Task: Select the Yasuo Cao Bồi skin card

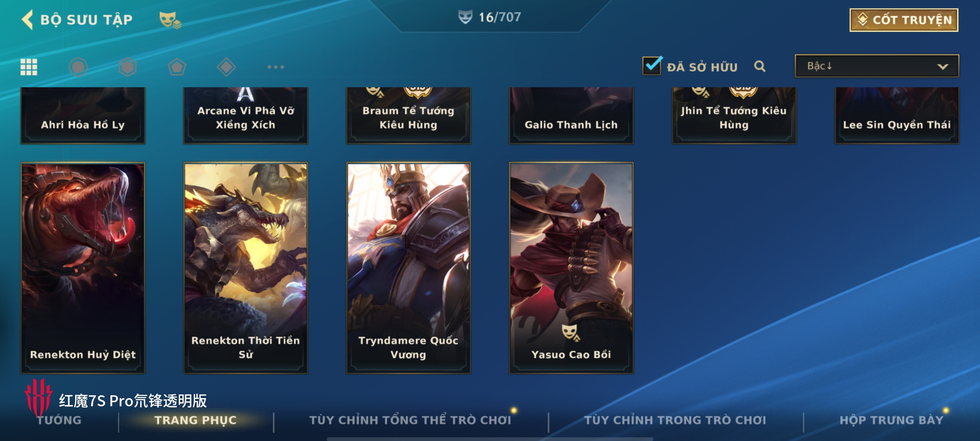Action: pyautogui.click(x=571, y=268)
